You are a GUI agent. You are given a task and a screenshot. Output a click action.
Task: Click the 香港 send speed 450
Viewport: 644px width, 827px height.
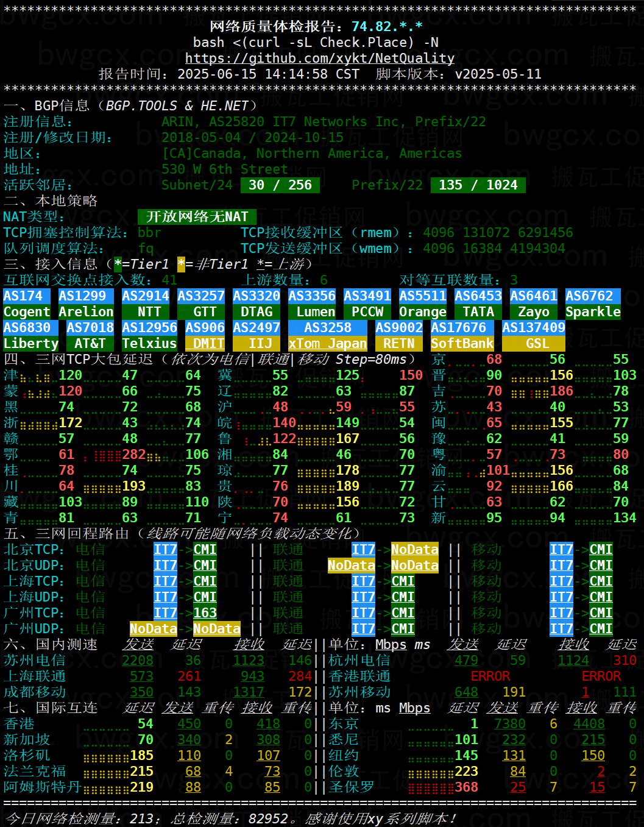[189, 723]
